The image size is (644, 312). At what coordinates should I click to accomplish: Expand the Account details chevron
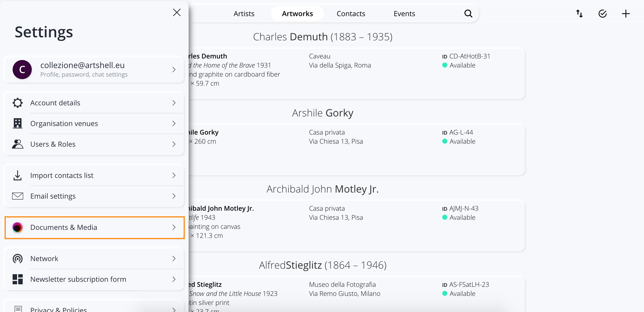point(174,103)
